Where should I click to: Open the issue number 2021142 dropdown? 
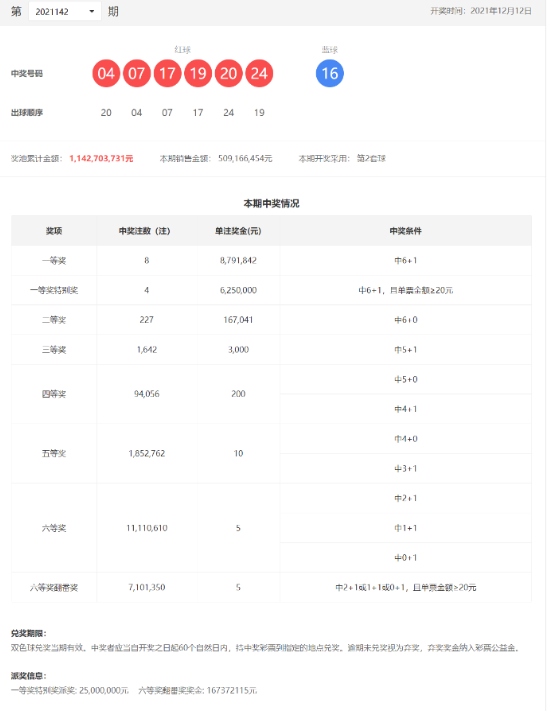coord(65,11)
